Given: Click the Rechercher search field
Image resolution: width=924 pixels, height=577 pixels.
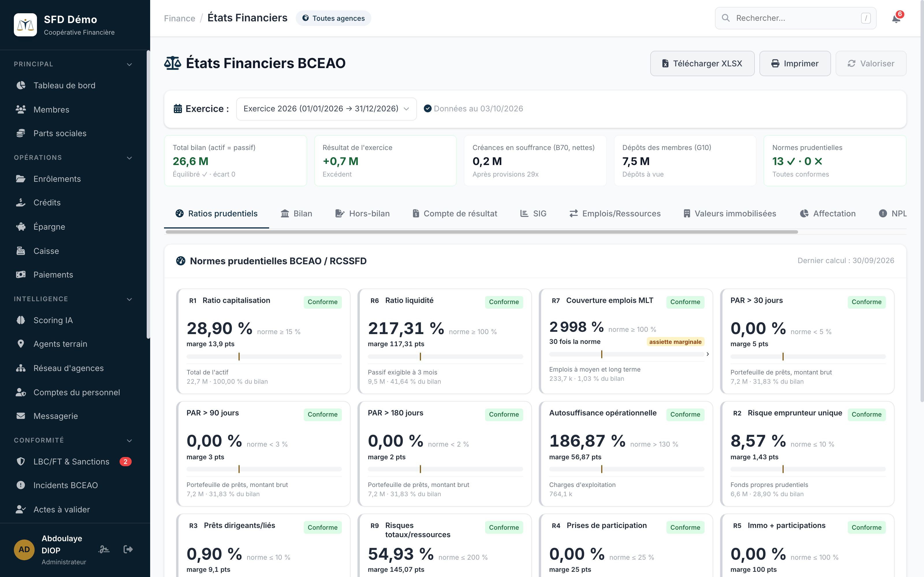Looking at the screenshot, I should point(795,18).
